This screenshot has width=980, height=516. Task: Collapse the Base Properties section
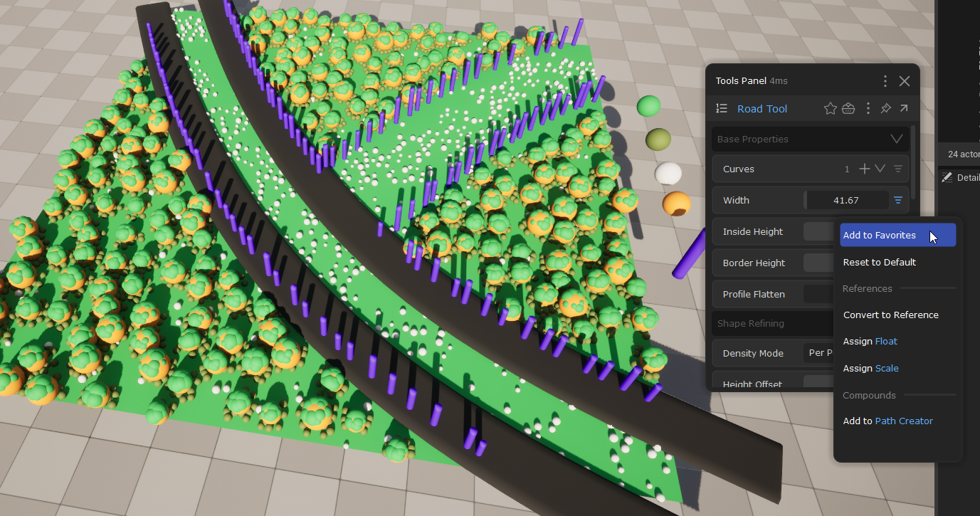tap(896, 139)
